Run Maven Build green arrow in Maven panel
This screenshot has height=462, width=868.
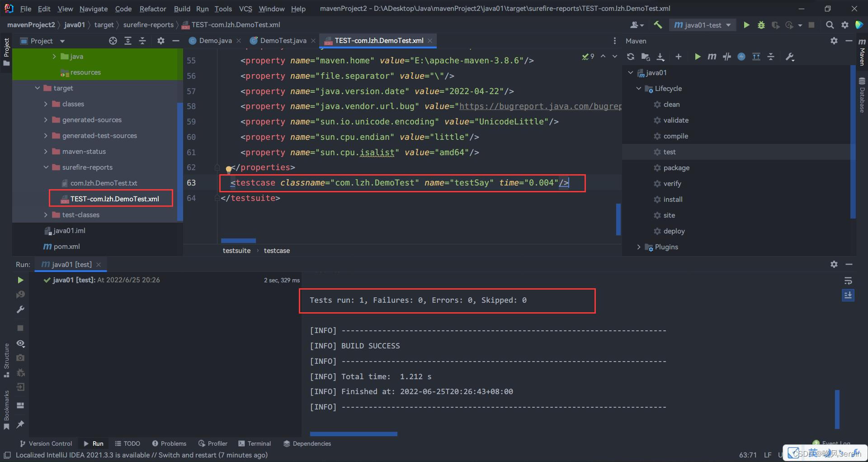(697, 57)
